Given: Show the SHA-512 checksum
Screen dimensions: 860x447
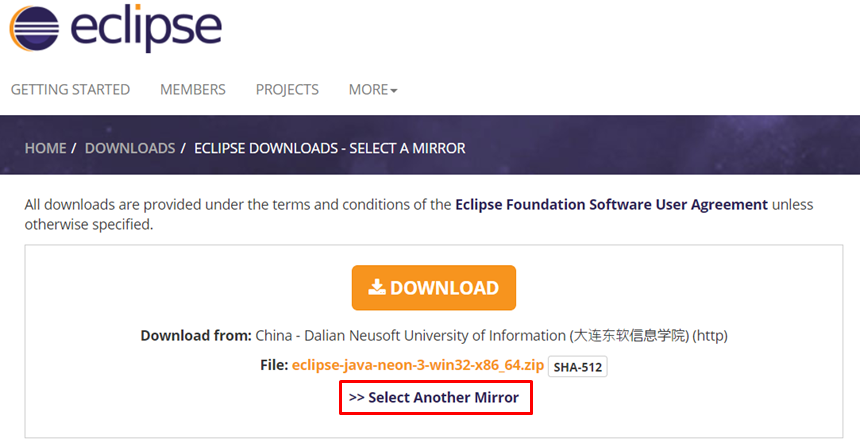Looking at the screenshot, I should tap(579, 367).
